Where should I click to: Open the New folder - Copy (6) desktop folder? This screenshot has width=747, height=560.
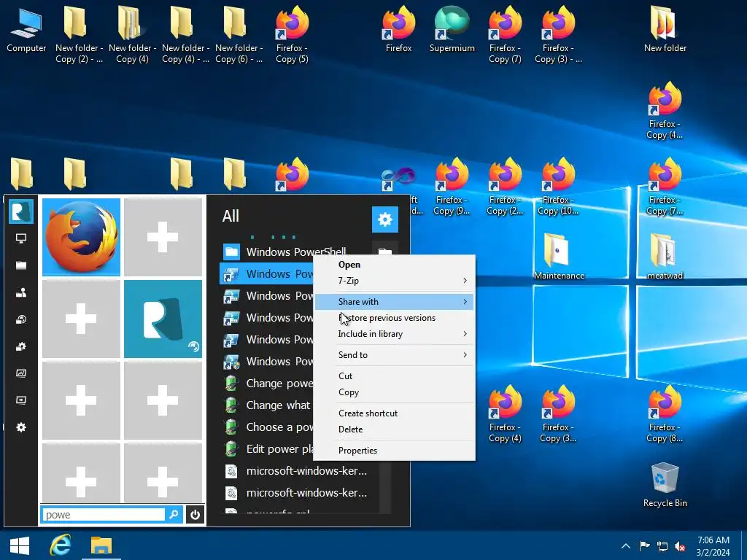click(239, 35)
